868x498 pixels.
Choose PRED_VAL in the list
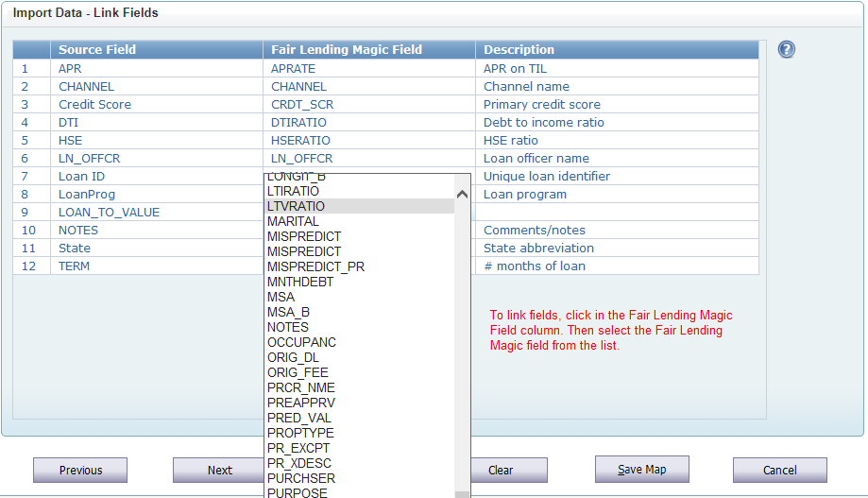(x=360, y=418)
